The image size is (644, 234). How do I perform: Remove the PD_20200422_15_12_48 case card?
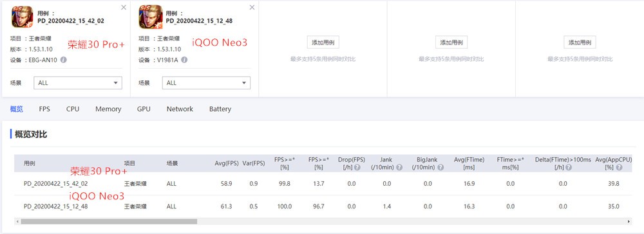coord(252,7)
